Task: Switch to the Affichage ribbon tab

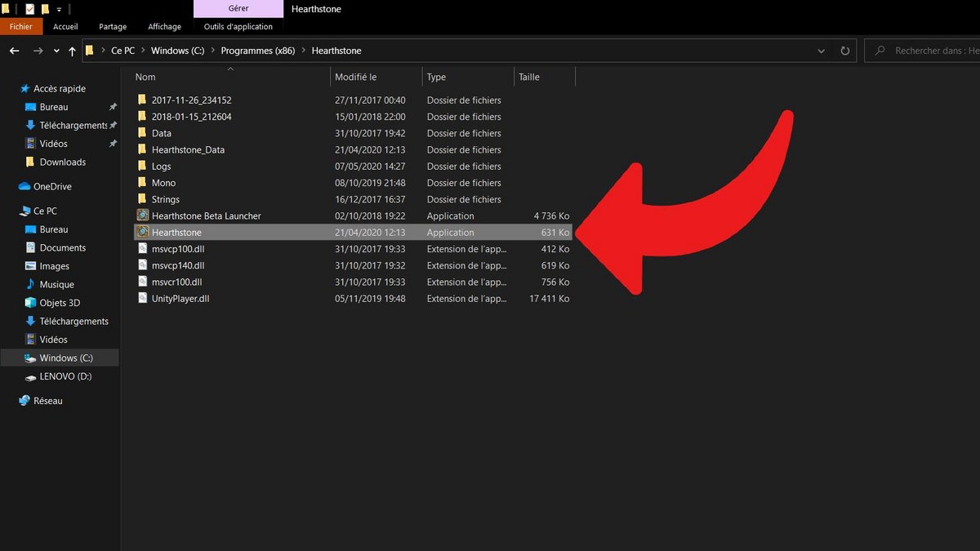Action: pos(164,27)
